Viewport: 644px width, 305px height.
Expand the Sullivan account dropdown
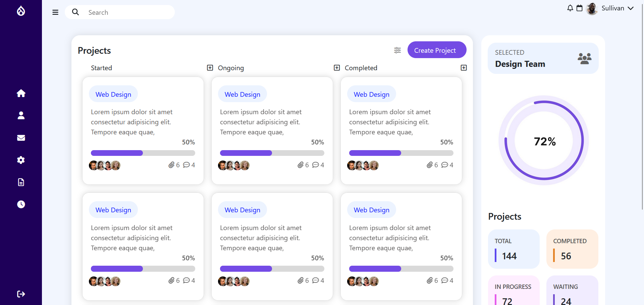click(x=631, y=8)
